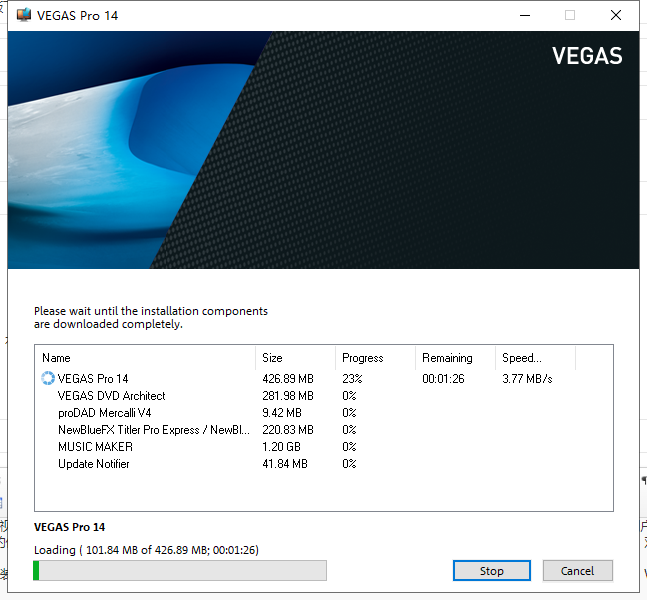Click the download progress bar
The image size is (647, 600).
click(180, 570)
